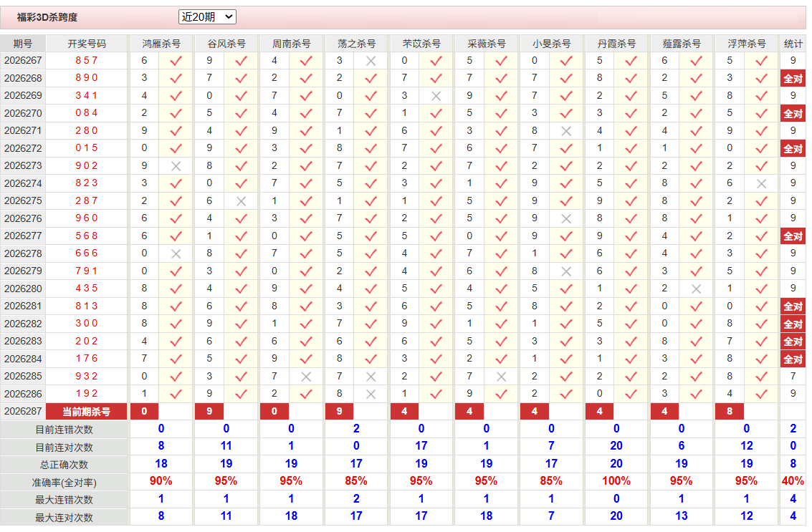Click the winning number 8 5 7
Image resolution: width=812 pixels, height=532 pixels.
pyautogui.click(x=87, y=61)
